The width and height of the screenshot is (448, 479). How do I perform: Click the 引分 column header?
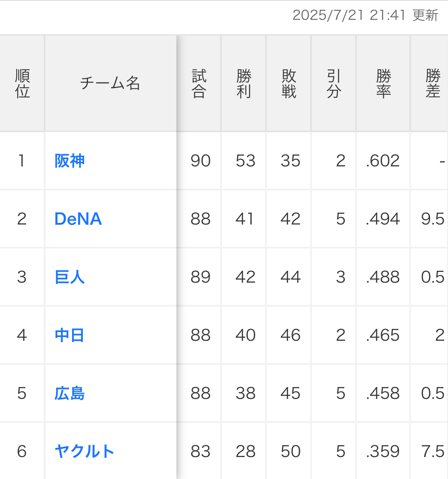(334, 84)
